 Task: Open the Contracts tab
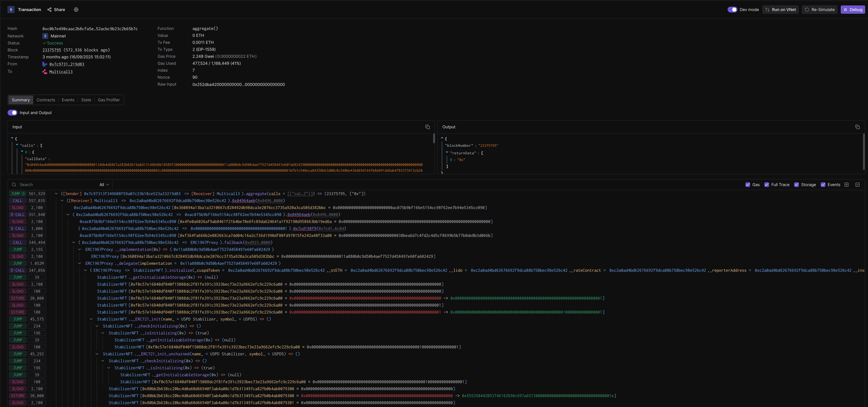pos(45,100)
